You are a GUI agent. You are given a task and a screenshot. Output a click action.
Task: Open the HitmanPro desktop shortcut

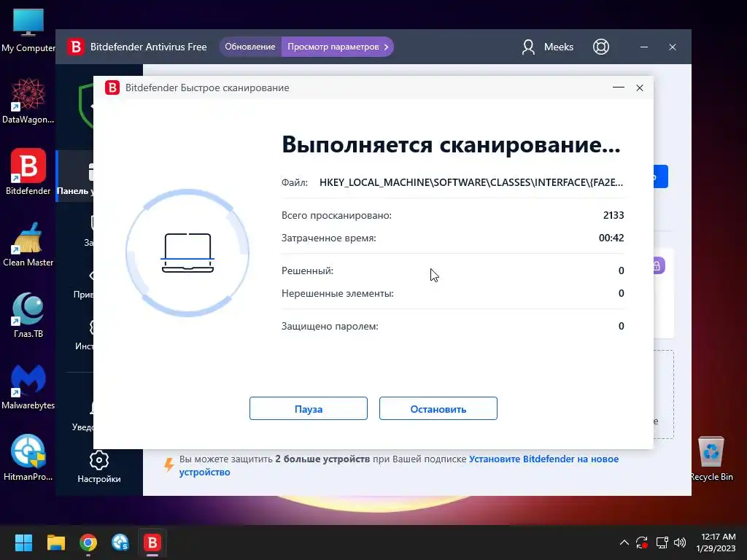click(28, 458)
